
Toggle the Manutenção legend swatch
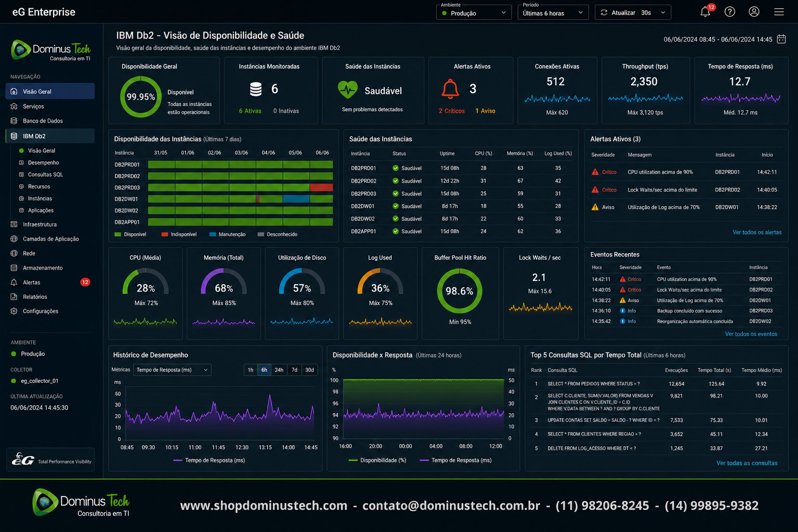pos(212,234)
